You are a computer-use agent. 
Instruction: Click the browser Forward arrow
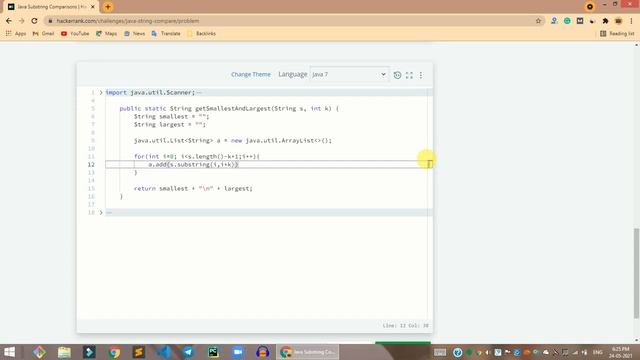pyautogui.click(x=22, y=21)
